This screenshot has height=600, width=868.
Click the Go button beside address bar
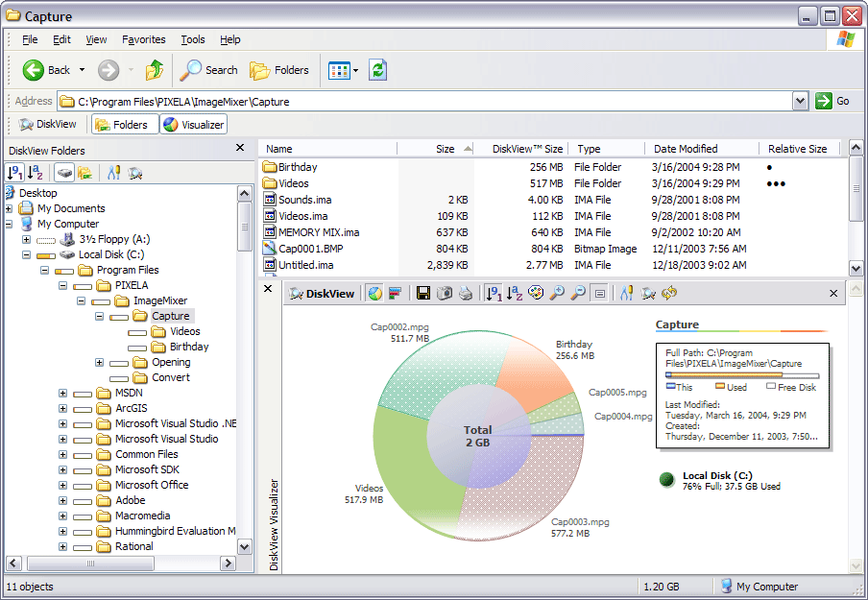tap(833, 102)
